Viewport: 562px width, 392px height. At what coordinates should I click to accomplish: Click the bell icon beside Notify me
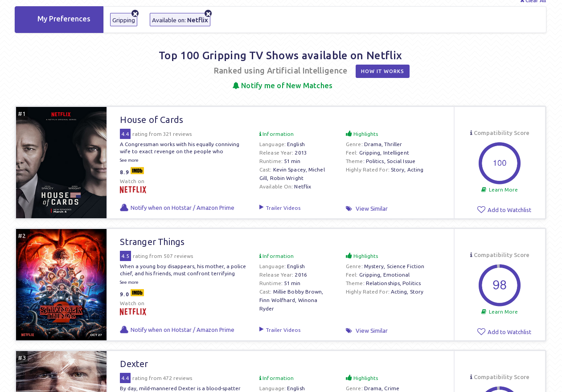click(236, 86)
